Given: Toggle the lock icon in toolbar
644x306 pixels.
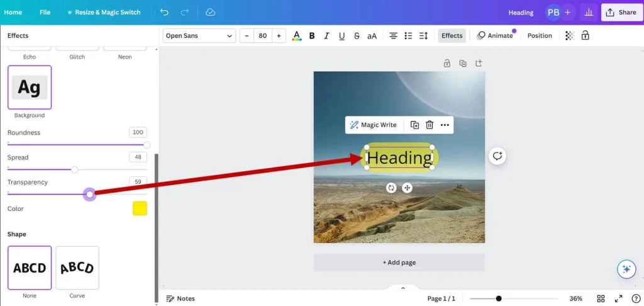Looking at the screenshot, I should [x=586, y=36].
